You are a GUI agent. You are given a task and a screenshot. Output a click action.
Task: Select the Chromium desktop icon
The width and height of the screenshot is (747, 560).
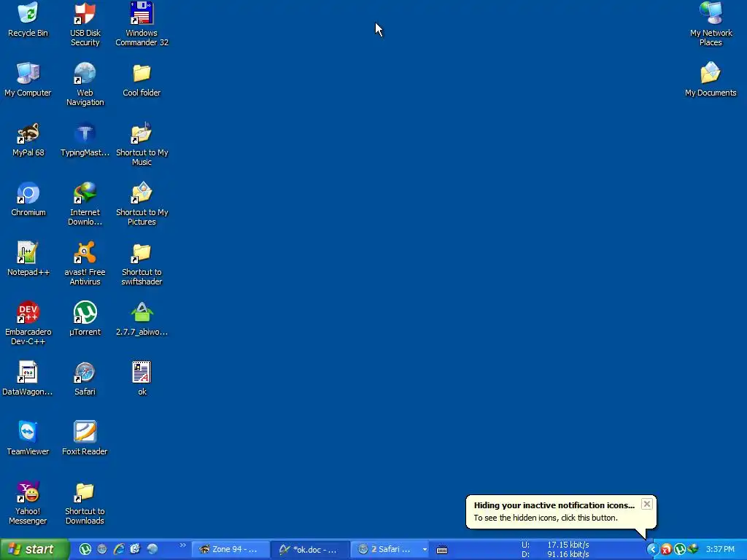[28, 199]
